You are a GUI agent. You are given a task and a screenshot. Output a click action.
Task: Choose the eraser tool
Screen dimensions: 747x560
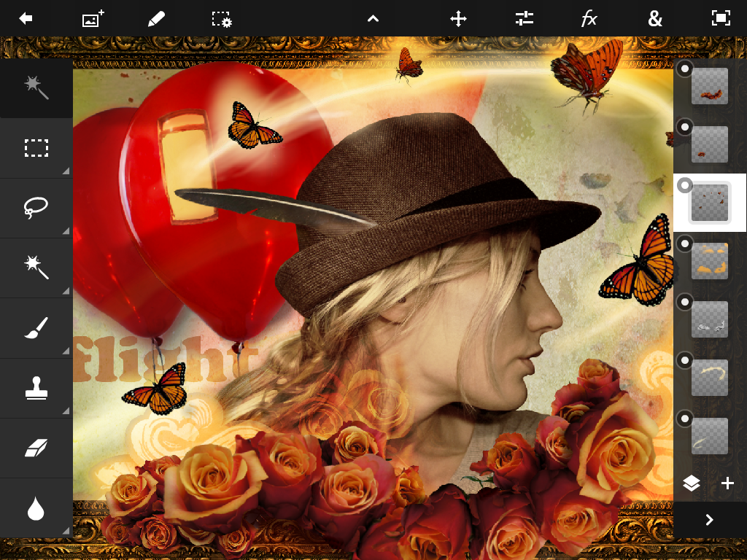(36, 448)
